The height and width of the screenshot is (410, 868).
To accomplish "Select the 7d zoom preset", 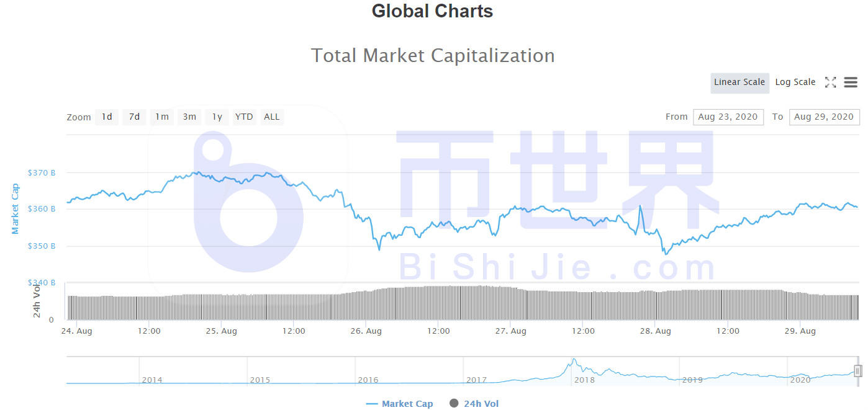I will coord(133,117).
